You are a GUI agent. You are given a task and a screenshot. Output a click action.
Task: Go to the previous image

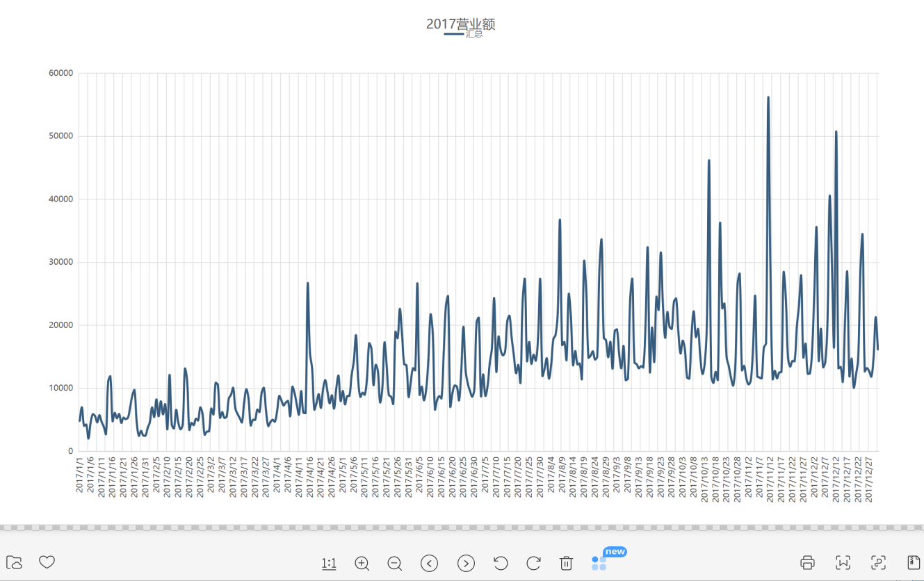[x=430, y=563]
